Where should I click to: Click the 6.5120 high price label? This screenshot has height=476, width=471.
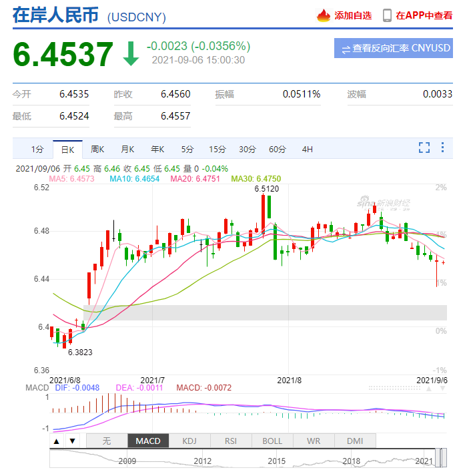[x=267, y=189]
